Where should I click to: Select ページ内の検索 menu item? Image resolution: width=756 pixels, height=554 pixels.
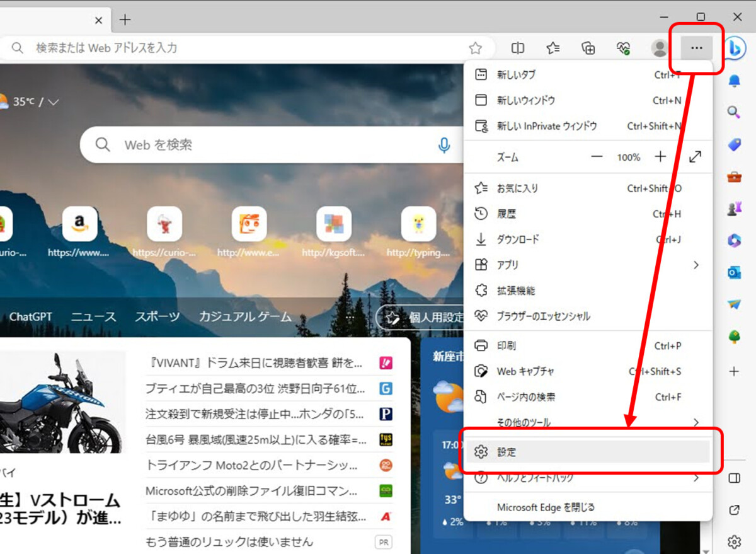pyautogui.click(x=588, y=397)
